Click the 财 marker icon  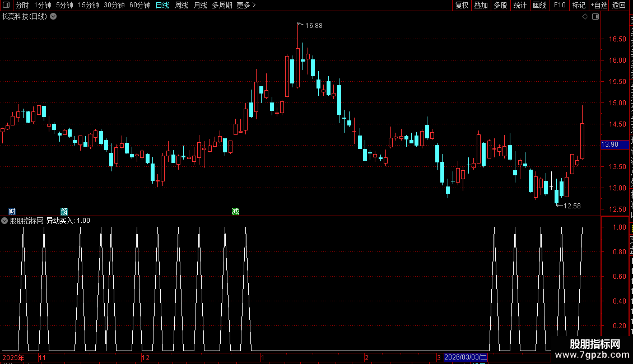pyautogui.click(x=12, y=212)
